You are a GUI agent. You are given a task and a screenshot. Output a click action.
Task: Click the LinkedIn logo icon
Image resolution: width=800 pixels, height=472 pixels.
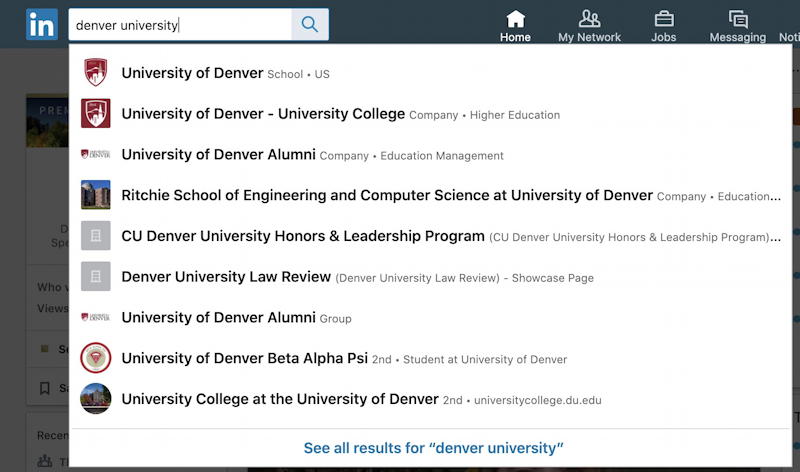42,24
